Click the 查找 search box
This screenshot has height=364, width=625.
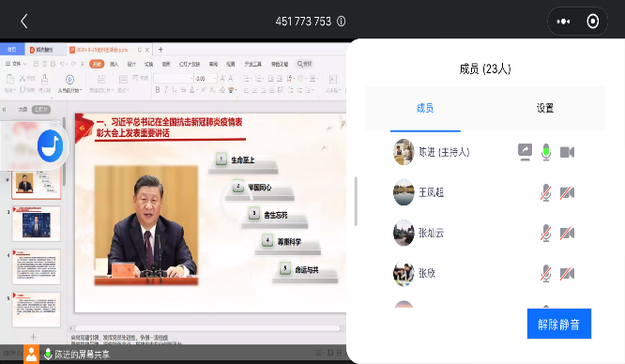[x=305, y=64]
